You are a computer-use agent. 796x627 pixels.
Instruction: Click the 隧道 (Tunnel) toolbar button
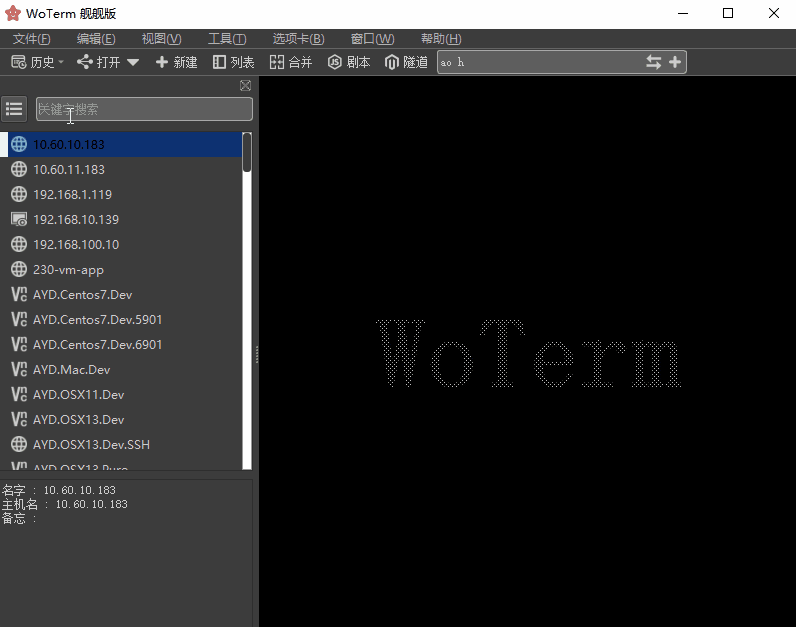pyautogui.click(x=406, y=62)
